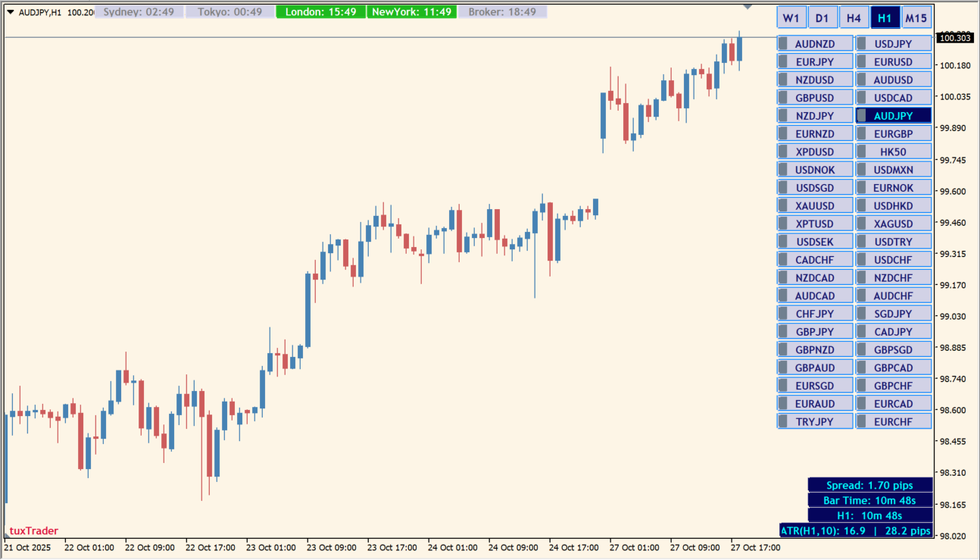Switch to the M15 timeframe

[x=916, y=18]
